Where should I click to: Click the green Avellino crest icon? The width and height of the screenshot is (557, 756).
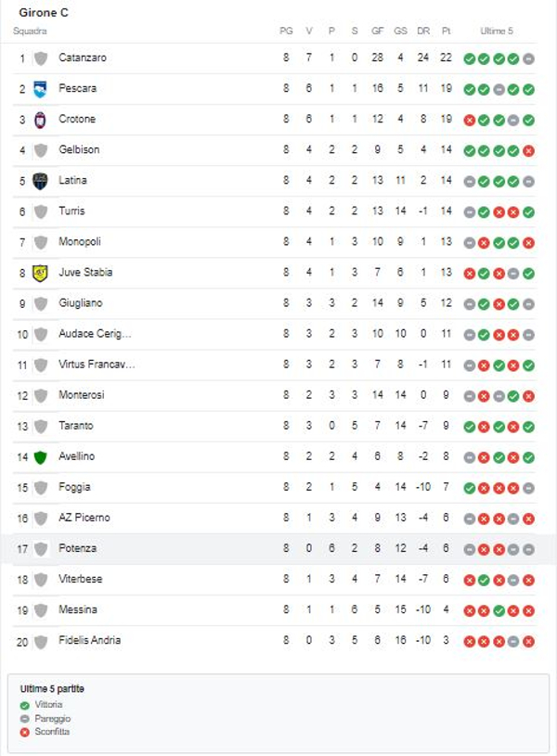40,456
